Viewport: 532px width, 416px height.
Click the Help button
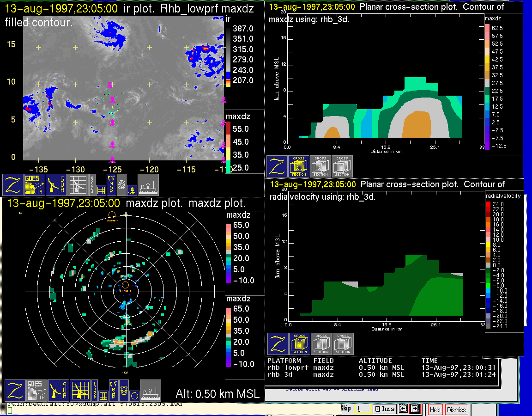(x=435, y=410)
